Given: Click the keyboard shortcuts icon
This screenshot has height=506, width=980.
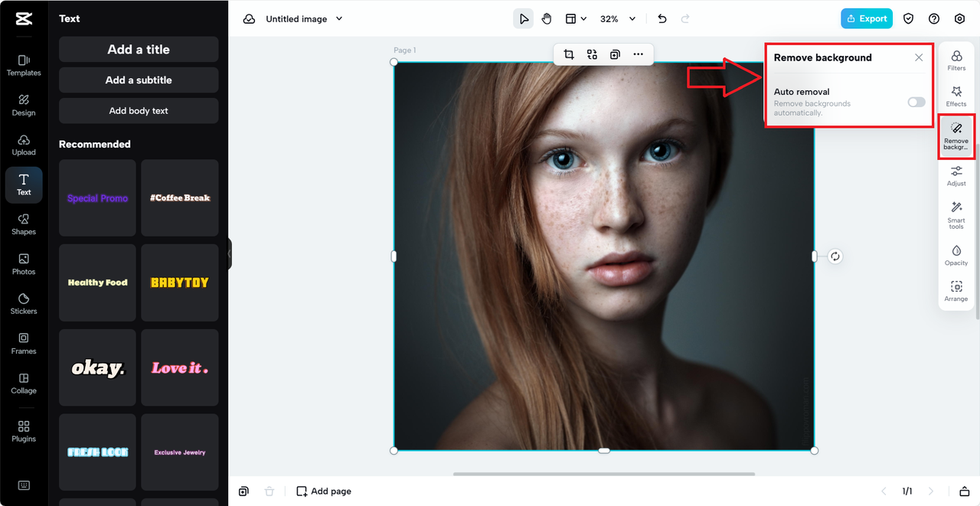Looking at the screenshot, I should [x=24, y=485].
